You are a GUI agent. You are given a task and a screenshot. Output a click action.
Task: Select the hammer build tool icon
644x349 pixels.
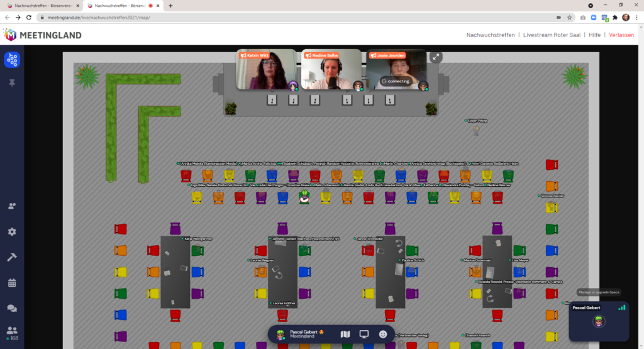pos(12,257)
